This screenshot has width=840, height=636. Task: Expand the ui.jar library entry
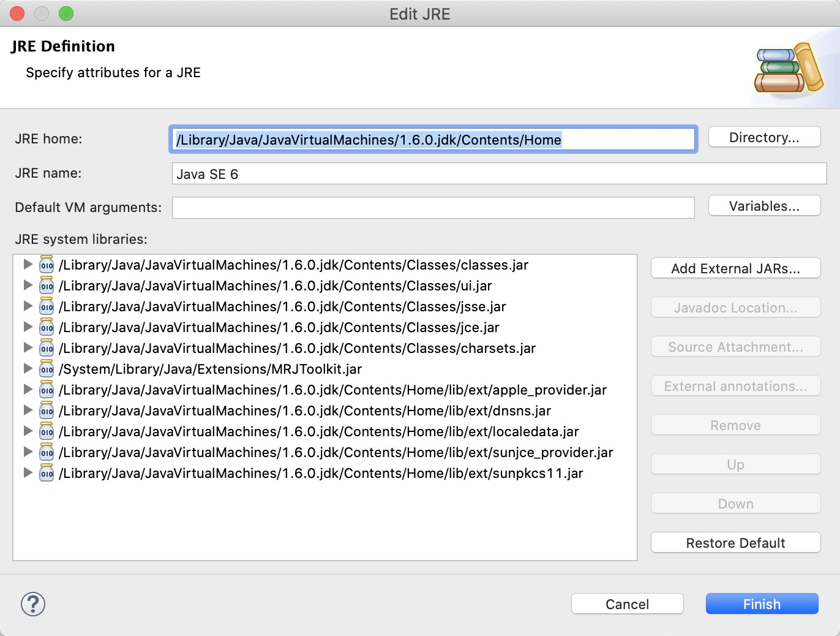coord(28,285)
